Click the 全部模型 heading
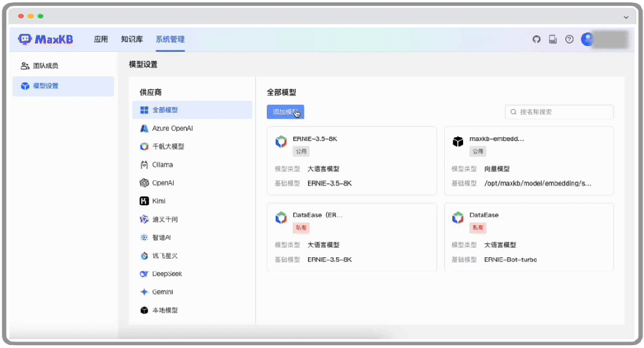 [x=281, y=93]
